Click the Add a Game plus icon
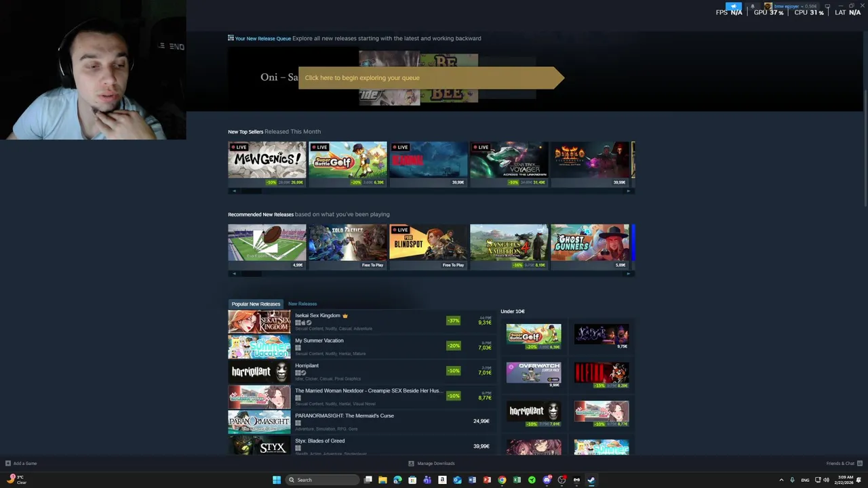This screenshot has width=868, height=488. click(8, 464)
